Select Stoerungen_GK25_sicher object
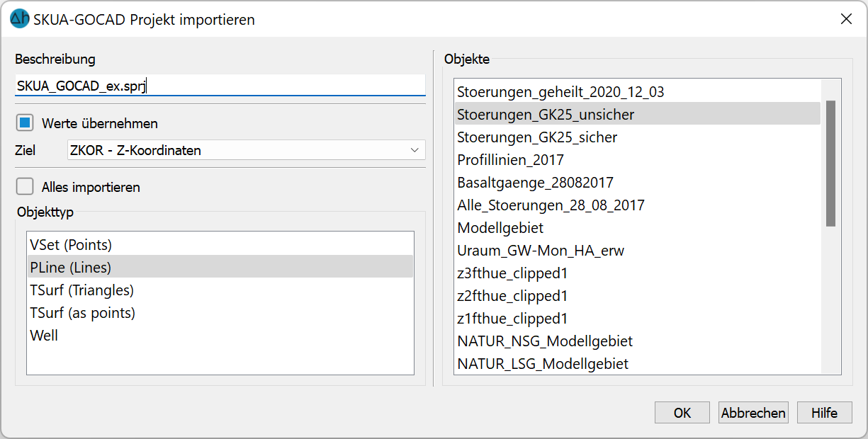Viewport: 868px width, 439px height. pyautogui.click(x=638, y=137)
